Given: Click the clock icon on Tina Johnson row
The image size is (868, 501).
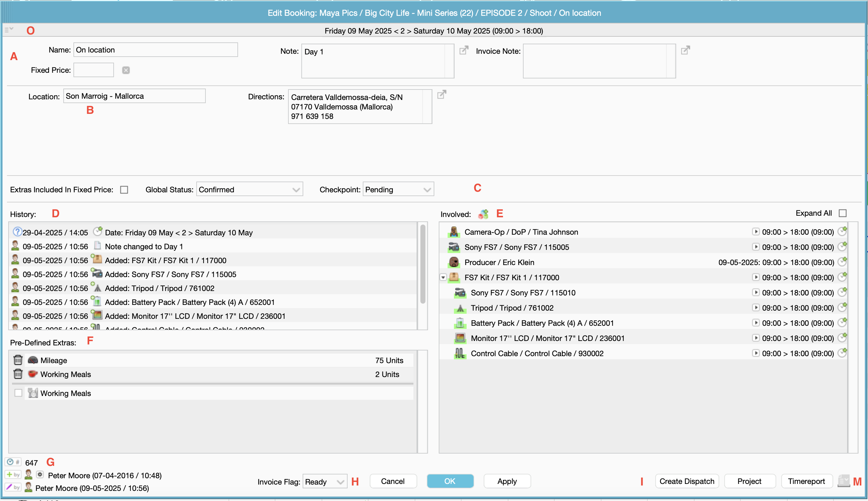Looking at the screenshot, I should pyautogui.click(x=842, y=231).
